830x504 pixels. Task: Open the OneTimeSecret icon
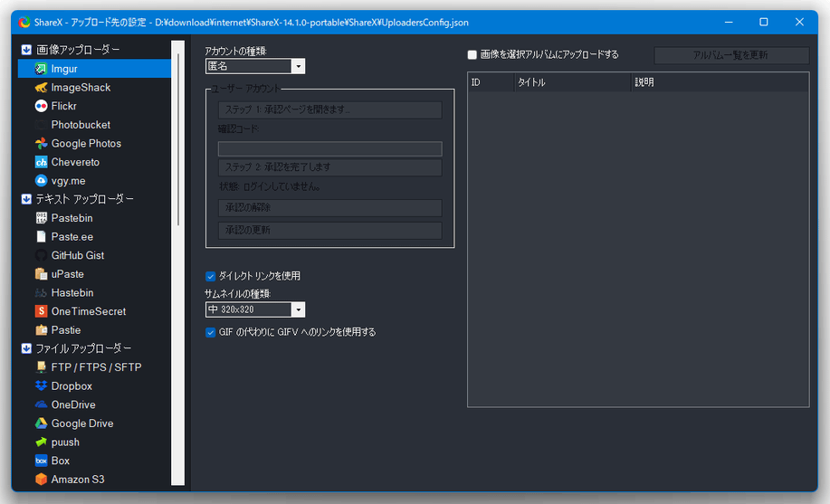point(41,311)
